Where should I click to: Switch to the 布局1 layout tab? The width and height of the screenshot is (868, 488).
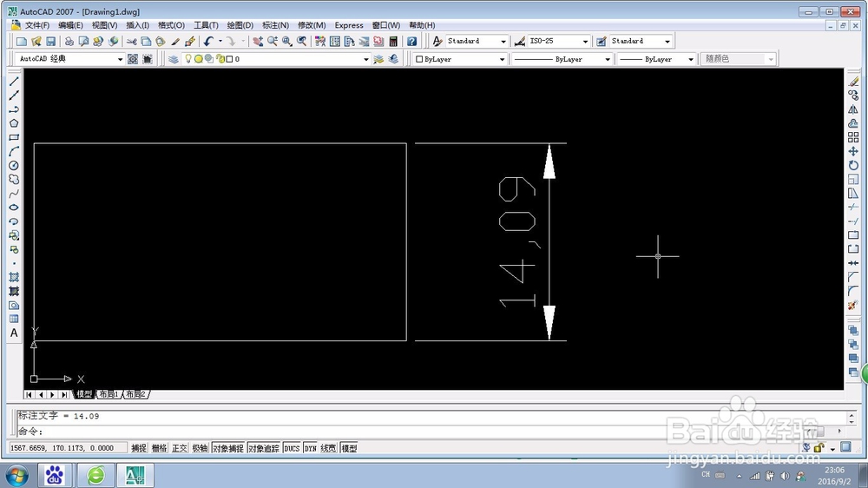pos(108,394)
